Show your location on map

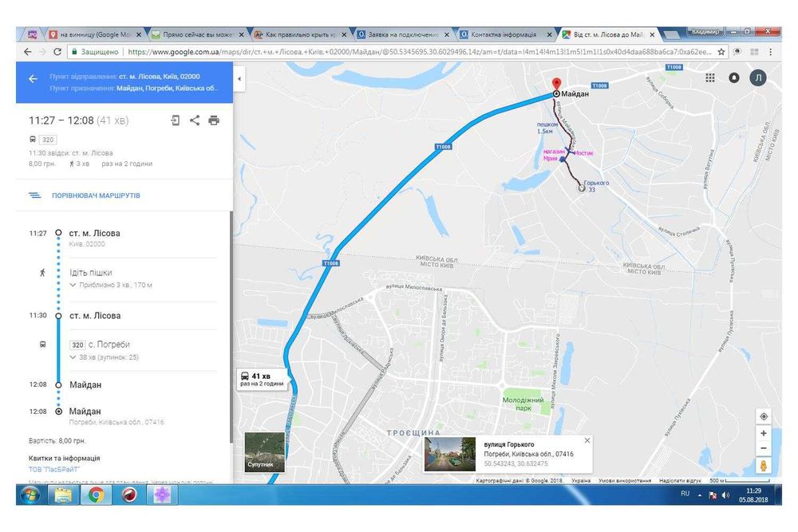[764, 416]
